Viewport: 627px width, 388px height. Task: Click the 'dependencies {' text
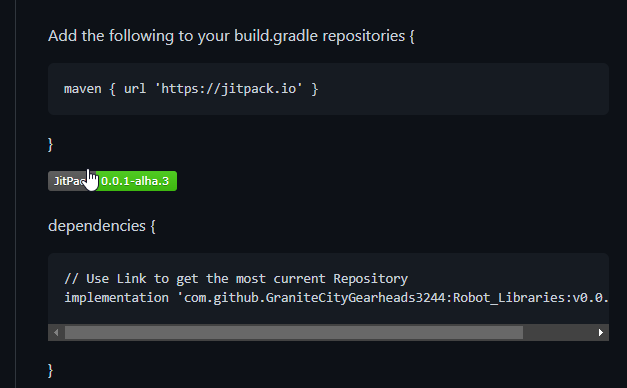(x=102, y=226)
